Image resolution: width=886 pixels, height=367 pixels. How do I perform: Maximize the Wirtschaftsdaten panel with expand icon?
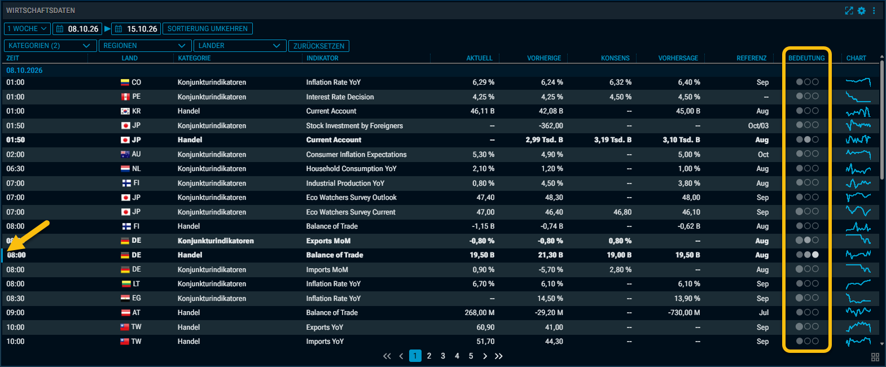coord(849,10)
